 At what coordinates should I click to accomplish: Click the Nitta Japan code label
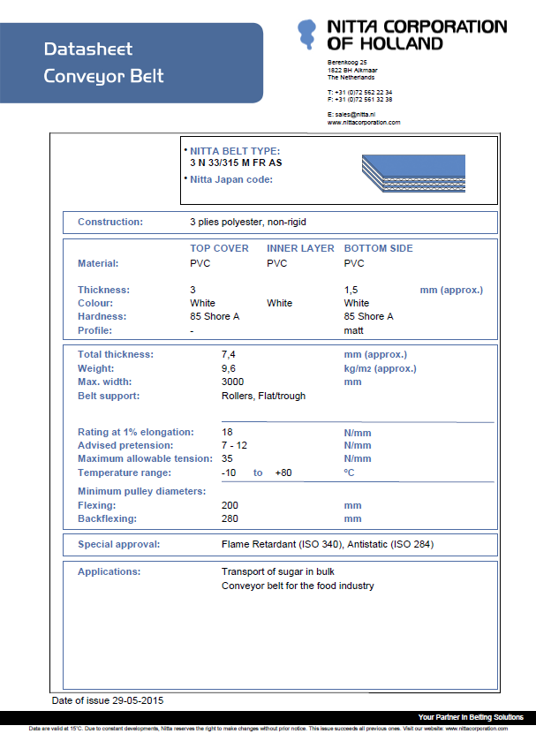[x=231, y=179]
